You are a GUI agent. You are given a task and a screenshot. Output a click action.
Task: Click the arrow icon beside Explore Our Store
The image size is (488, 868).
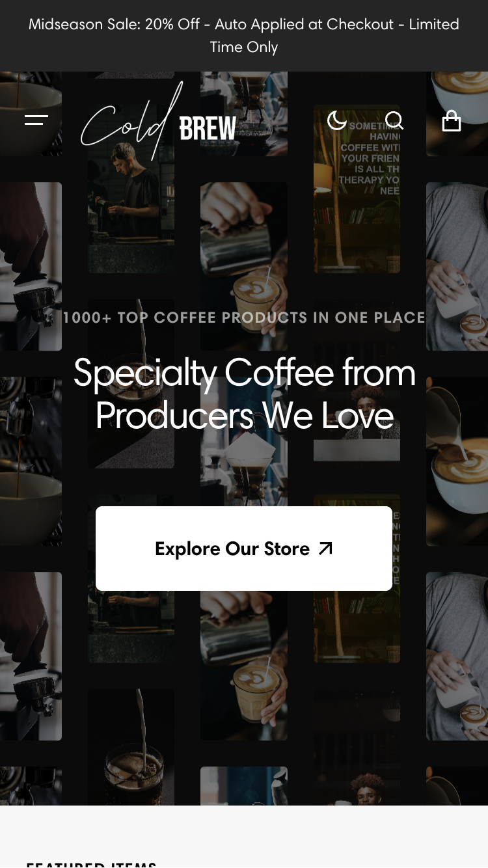(x=326, y=549)
